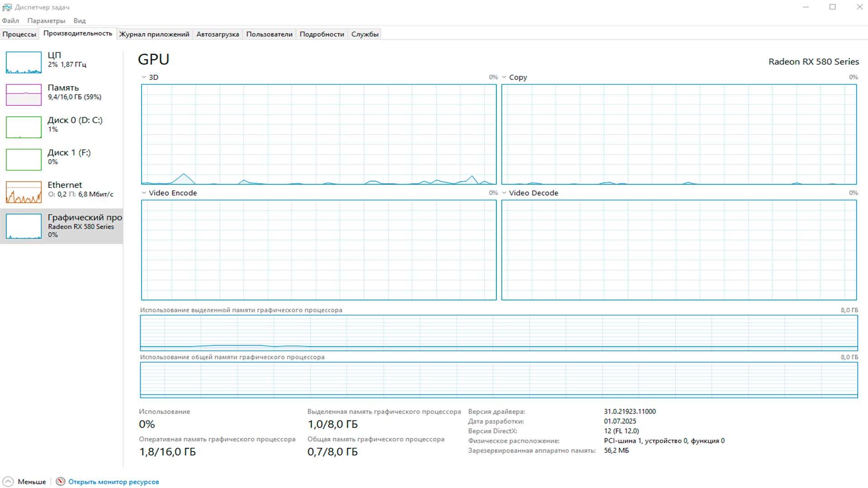Click the Открыть монитор ресурсов icon
Image resolution: width=868 pixels, height=488 pixels.
(59, 482)
